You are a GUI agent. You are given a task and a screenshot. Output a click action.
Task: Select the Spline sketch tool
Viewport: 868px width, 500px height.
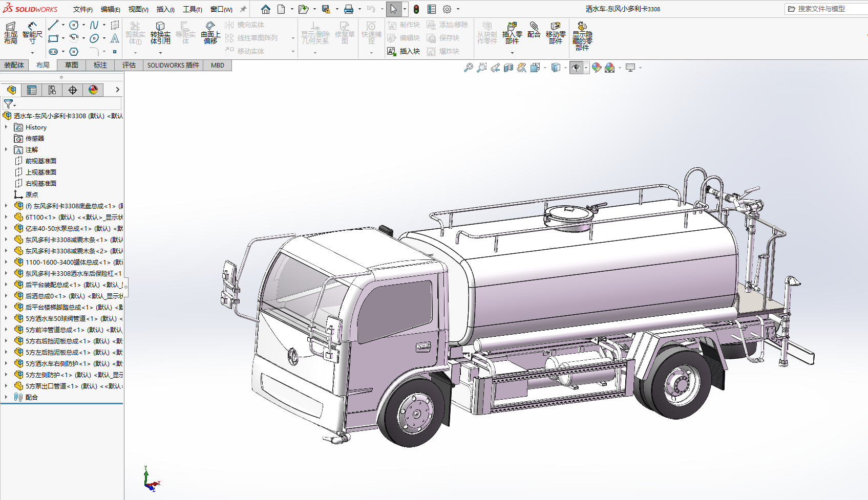[94, 25]
